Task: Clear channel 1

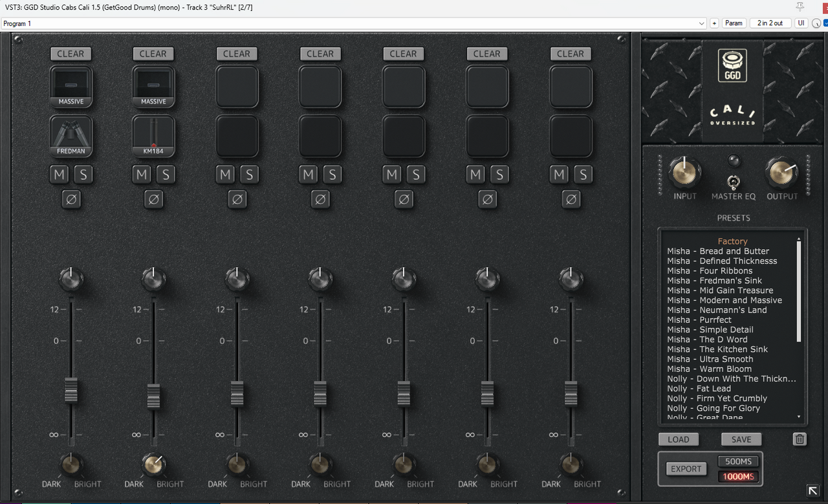Action: coord(71,54)
